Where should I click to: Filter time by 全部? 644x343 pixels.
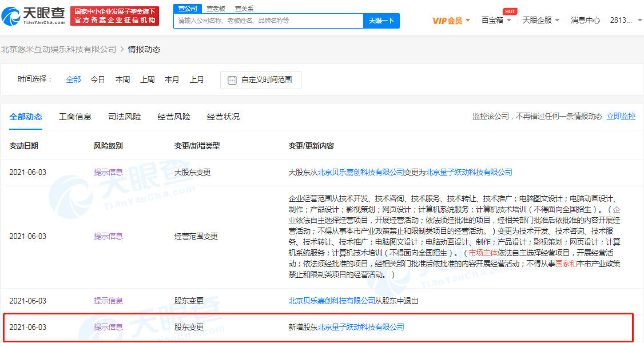point(73,79)
